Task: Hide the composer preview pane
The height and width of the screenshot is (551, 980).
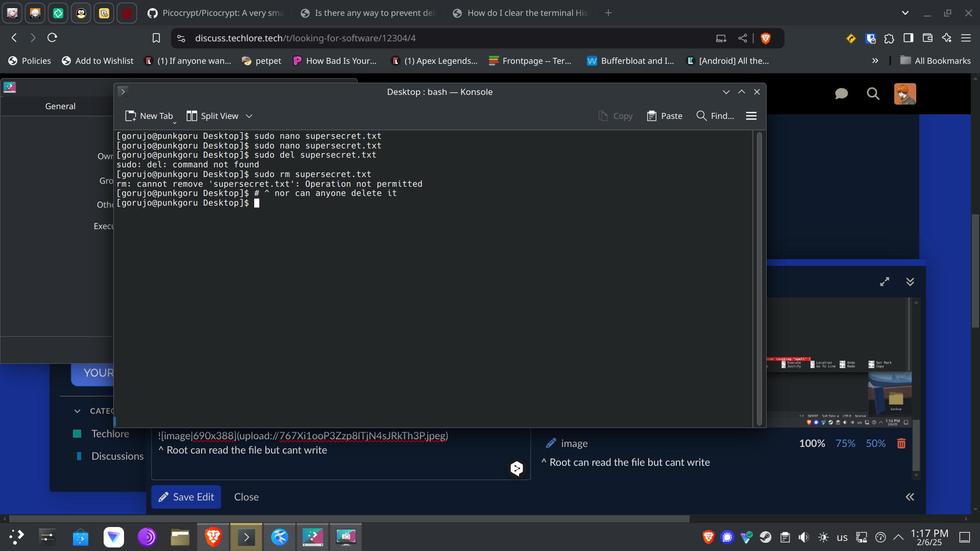Action: [910, 497]
